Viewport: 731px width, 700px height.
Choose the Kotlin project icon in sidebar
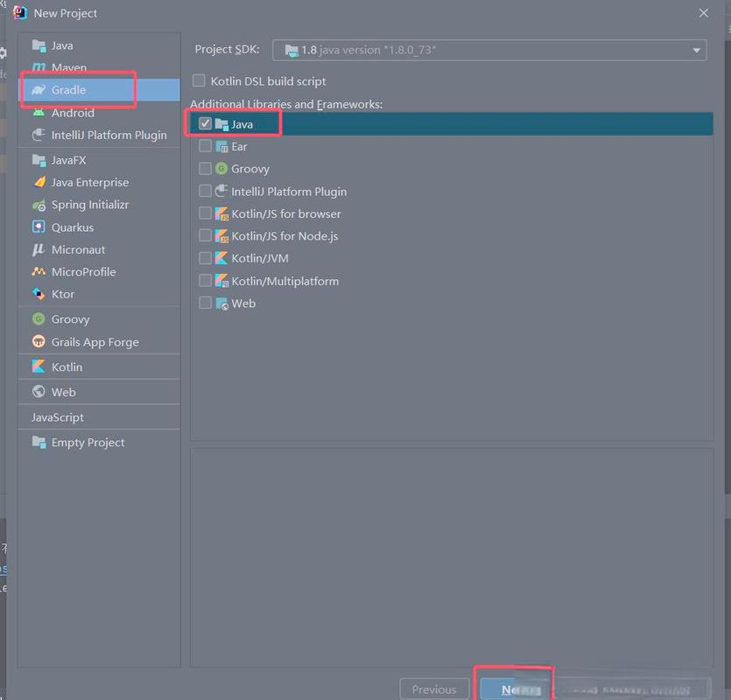39,367
